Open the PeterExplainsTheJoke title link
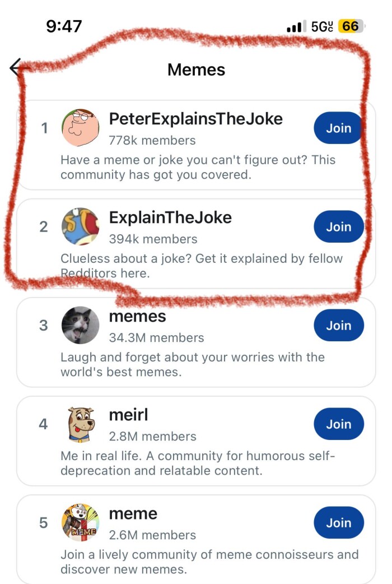This screenshot has width=392, height=584. tap(195, 119)
